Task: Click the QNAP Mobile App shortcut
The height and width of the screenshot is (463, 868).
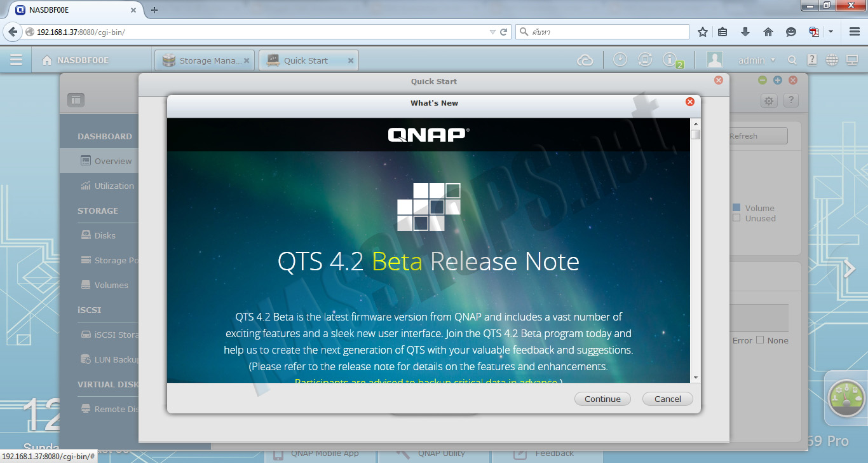Action: (x=321, y=453)
